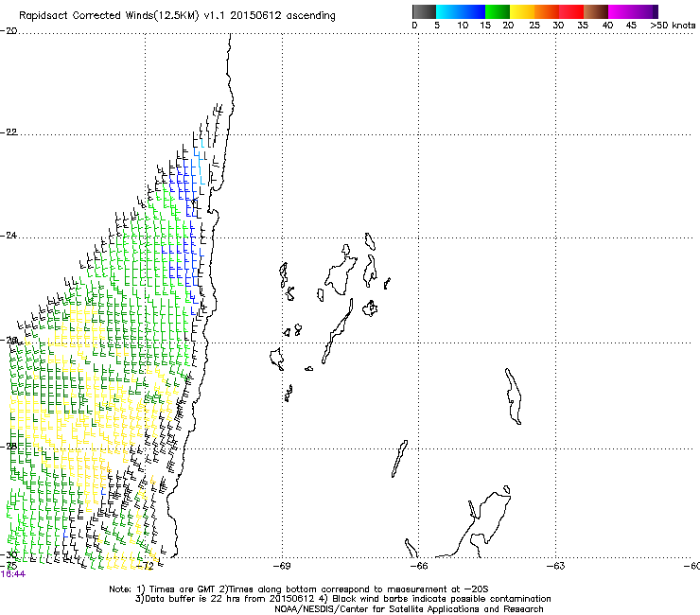
Task: Click the NOAA/NESDIS credit line
Action: tap(409, 609)
